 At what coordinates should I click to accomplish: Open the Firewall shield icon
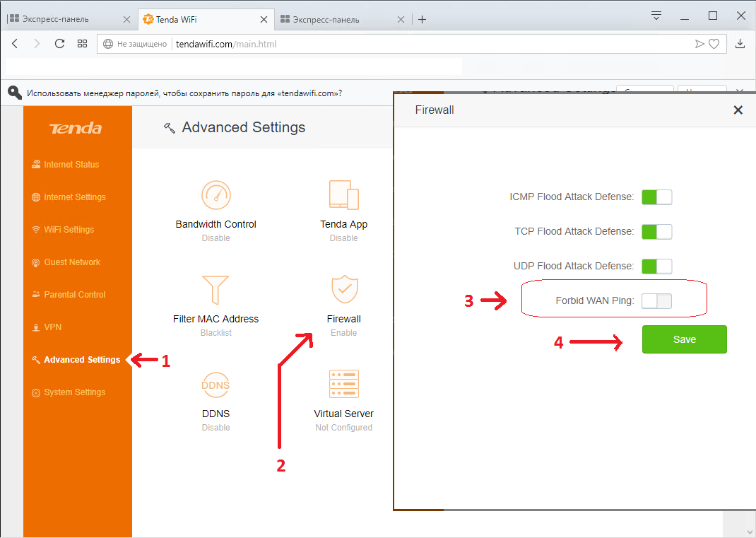(x=345, y=289)
